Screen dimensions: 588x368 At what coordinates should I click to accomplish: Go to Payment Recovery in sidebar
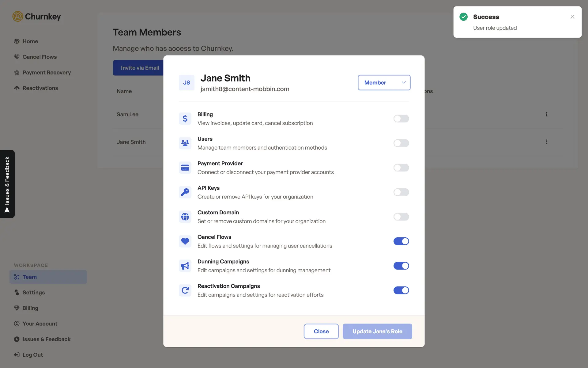click(47, 73)
